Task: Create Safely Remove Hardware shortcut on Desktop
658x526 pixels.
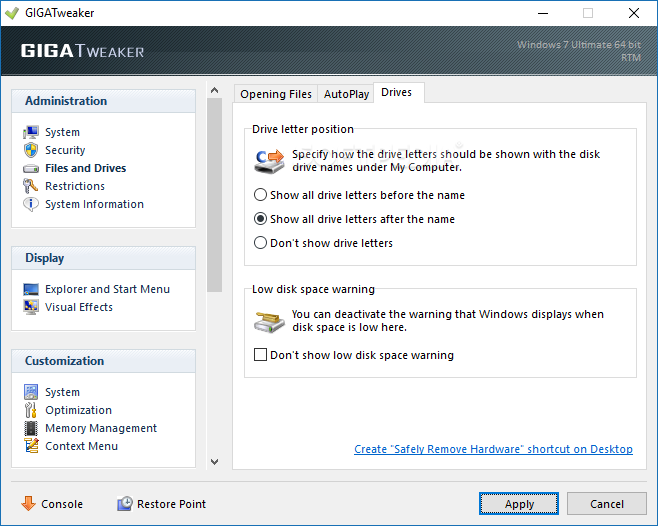Action: (x=494, y=449)
